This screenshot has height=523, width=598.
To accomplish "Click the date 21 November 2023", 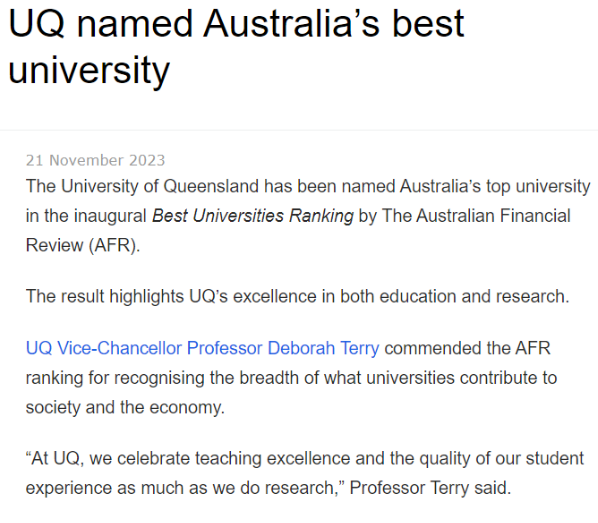I will coord(95,160).
